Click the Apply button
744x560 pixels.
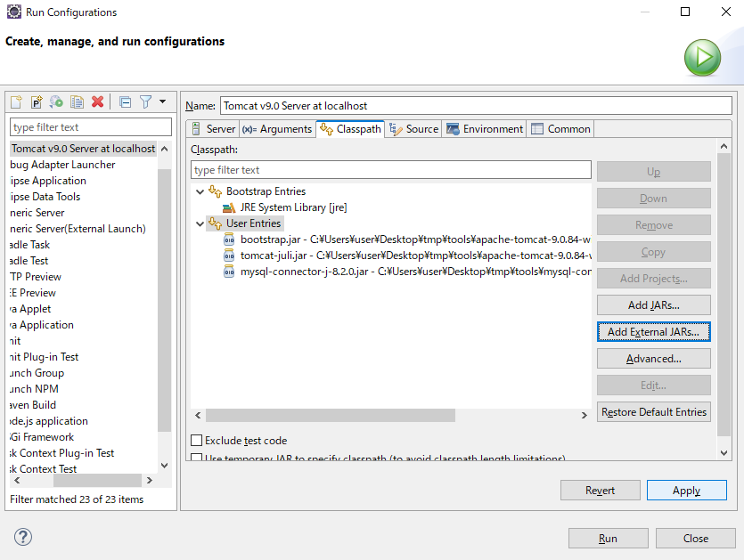coord(686,490)
